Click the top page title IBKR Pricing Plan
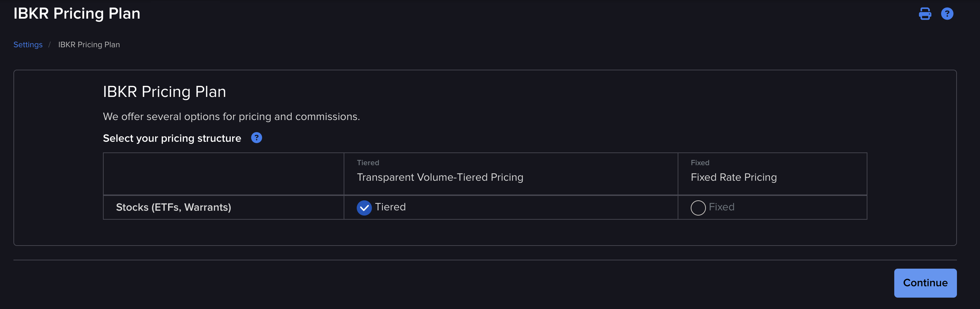 tap(77, 13)
